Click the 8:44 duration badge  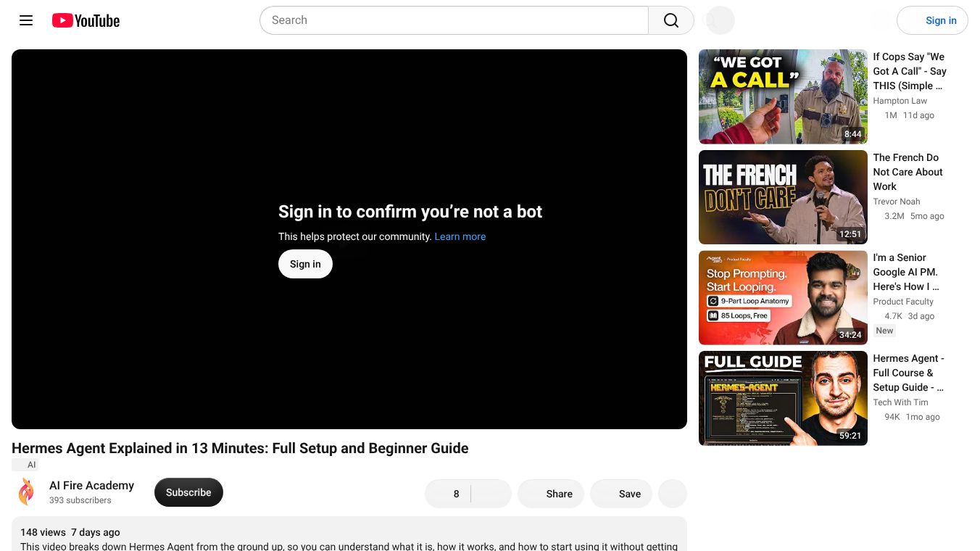(852, 134)
